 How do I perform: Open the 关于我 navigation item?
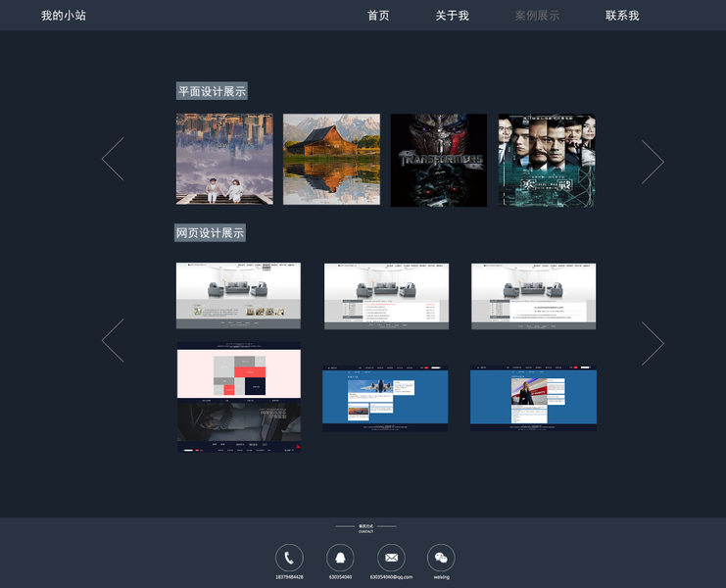click(453, 16)
